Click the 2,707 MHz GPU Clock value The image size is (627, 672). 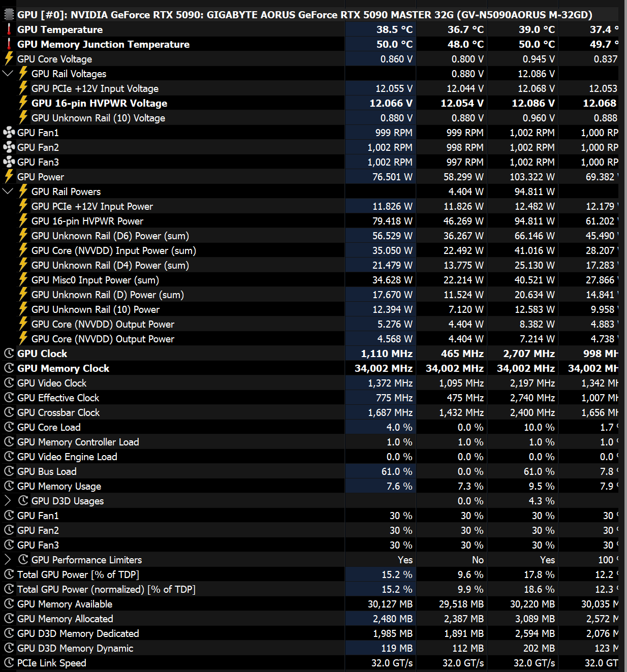point(529,354)
